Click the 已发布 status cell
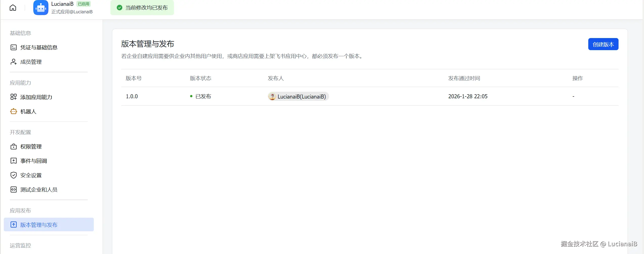Image resolution: width=644 pixels, height=254 pixels. [x=201, y=97]
